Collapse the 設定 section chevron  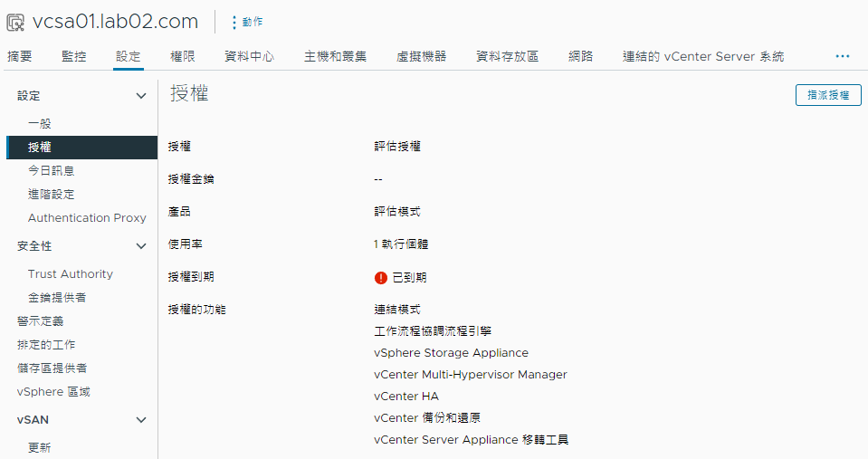pos(141,96)
